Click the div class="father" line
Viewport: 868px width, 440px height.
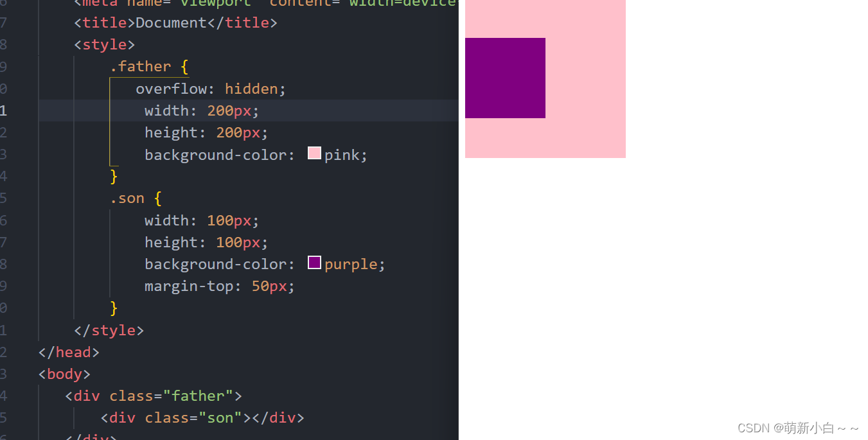pos(154,396)
